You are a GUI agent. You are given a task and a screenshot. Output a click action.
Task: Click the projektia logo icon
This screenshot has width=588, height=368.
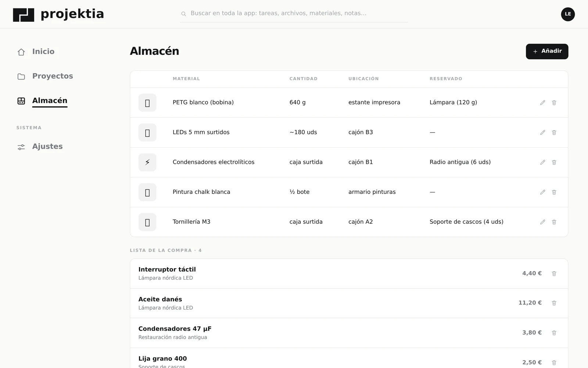coord(24,15)
